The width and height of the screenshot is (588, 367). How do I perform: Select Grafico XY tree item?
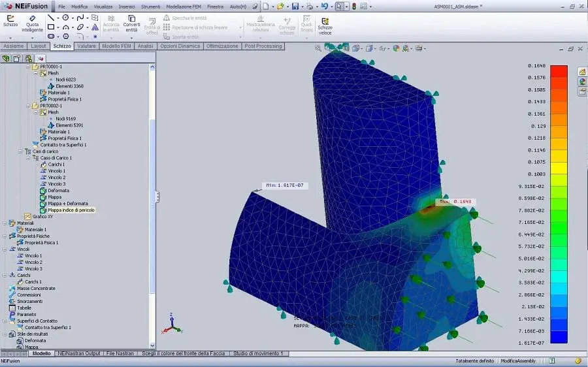[42, 217]
